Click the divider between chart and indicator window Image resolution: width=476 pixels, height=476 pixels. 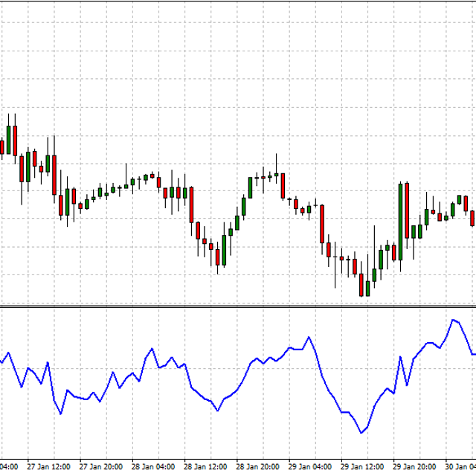(x=238, y=306)
